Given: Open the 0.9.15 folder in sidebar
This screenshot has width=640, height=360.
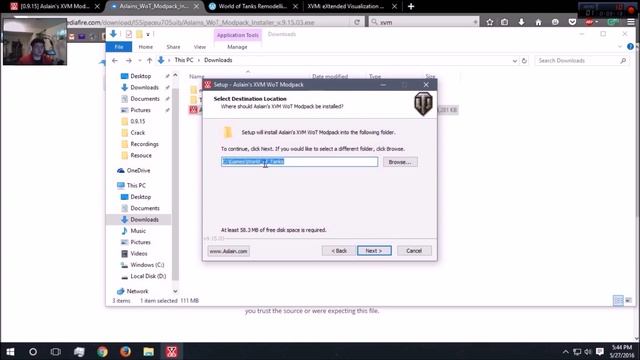Looking at the screenshot, I should coord(138,121).
